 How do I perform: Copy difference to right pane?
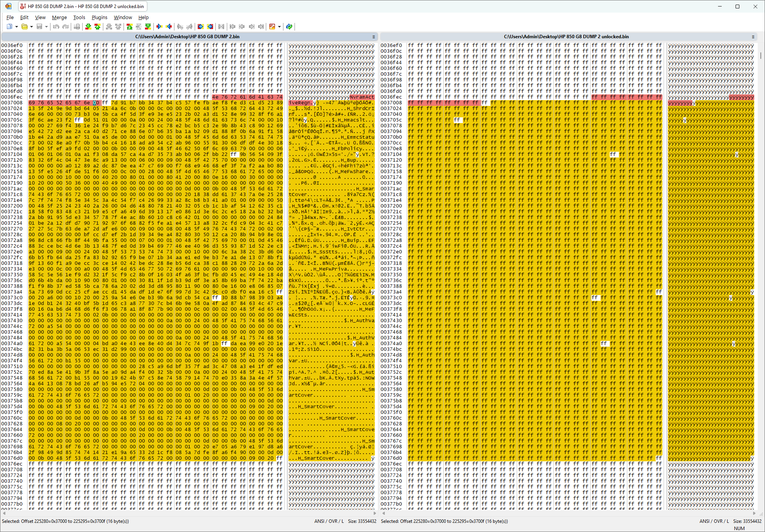point(160,27)
